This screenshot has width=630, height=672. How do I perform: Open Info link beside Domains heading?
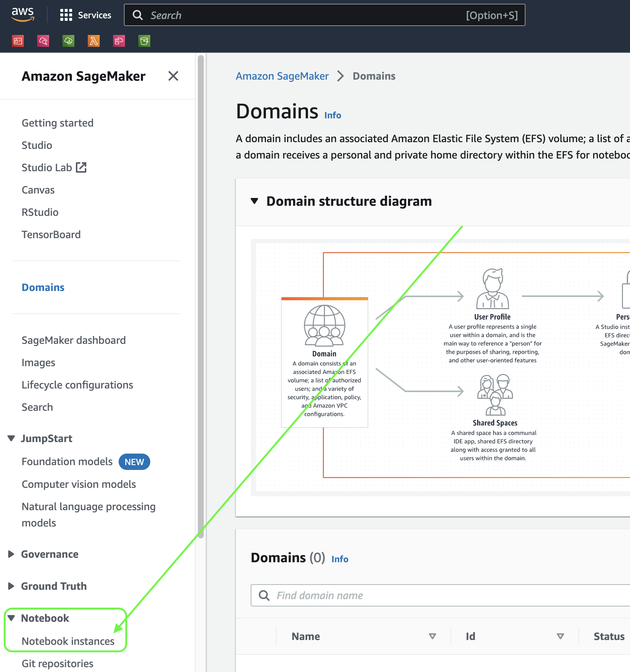tap(333, 115)
